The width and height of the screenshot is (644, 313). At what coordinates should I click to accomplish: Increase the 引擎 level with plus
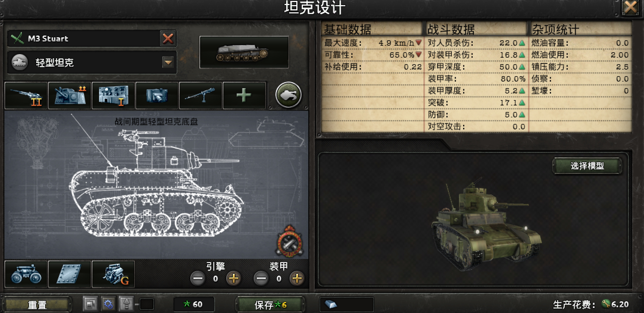coord(234,279)
